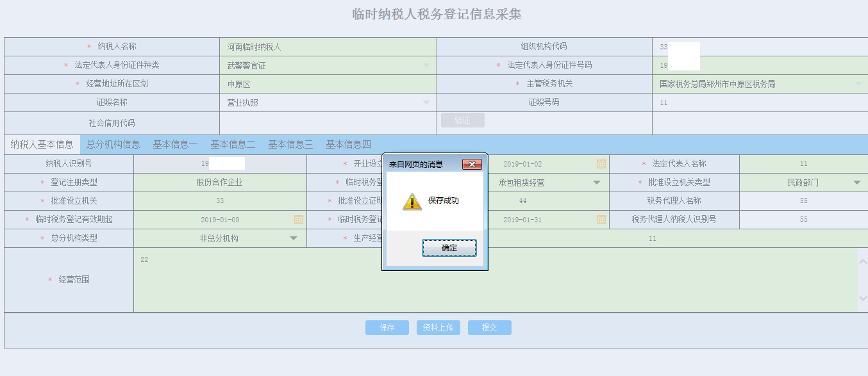This screenshot has height=376, width=868.
Task: Open the 基本信息三 tab
Action: [290, 144]
